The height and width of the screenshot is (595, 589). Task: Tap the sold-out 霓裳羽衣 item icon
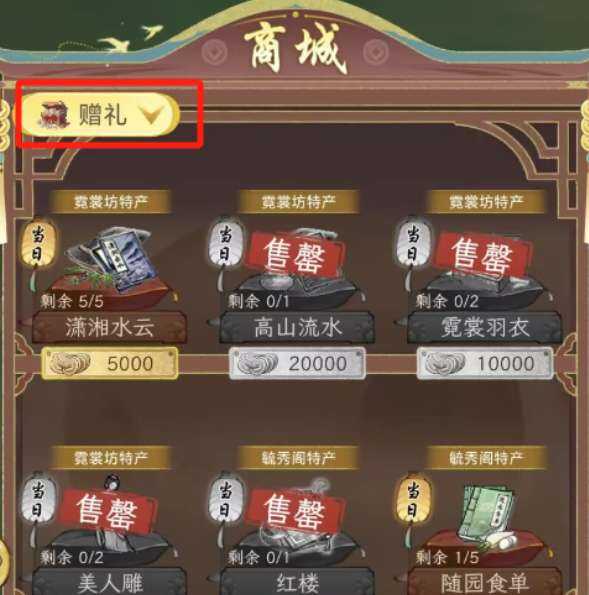[486, 266]
